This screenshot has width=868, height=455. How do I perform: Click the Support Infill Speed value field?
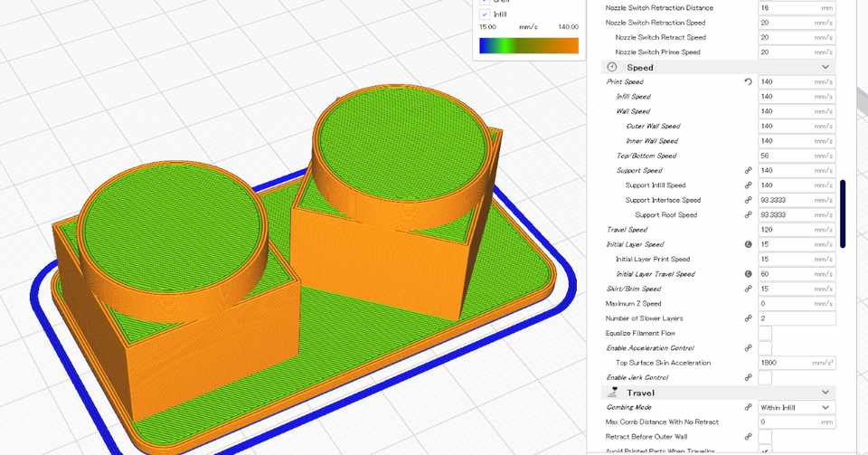[797, 185]
